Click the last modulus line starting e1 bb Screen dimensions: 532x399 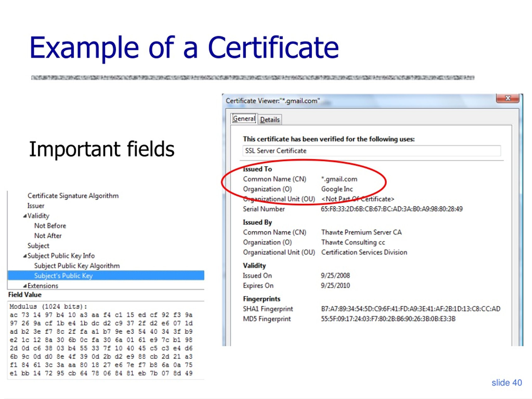[x=101, y=373]
